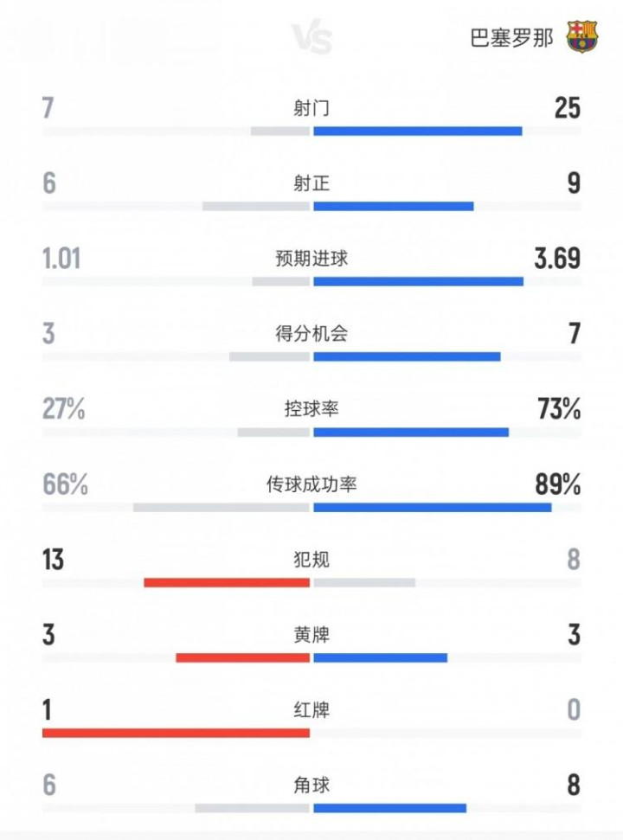Viewport: 623px width, 840px height.
Task: Click the VS logo at the top
Action: click(311, 39)
